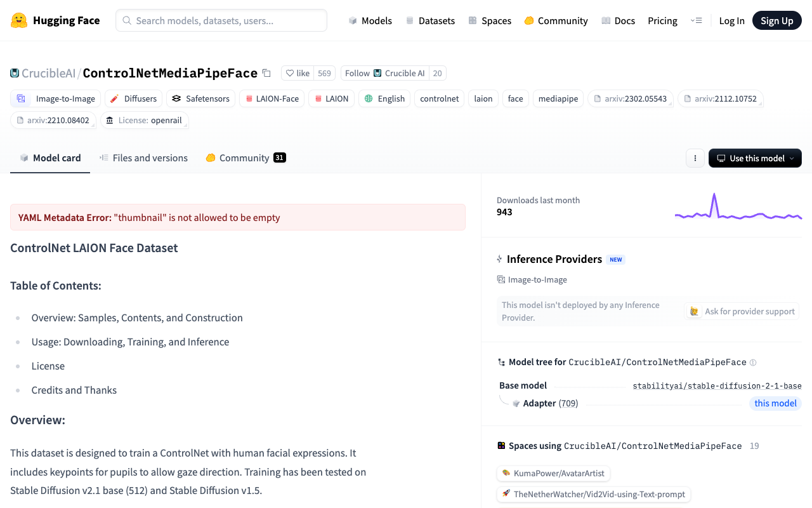Open the additional navigation menu icon
Viewport: 812px width, 508px height.
696,20
